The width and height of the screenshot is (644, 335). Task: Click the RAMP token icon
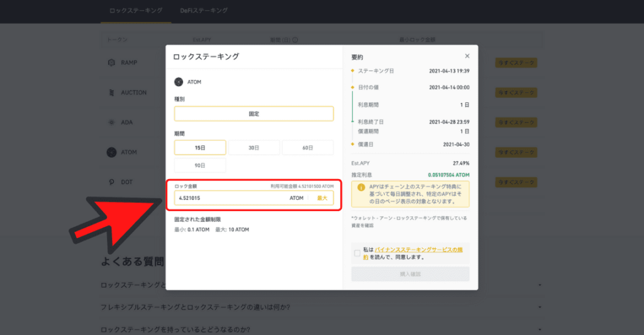pyautogui.click(x=111, y=62)
